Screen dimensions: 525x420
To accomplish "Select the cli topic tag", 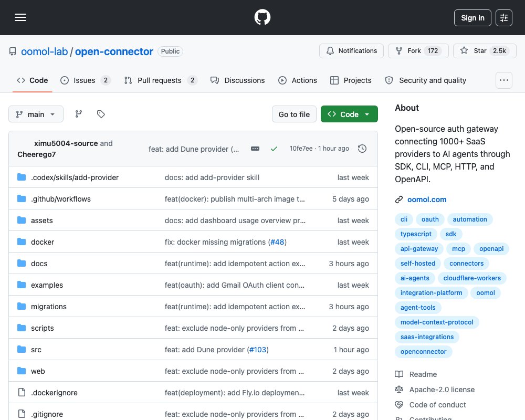I will (404, 219).
